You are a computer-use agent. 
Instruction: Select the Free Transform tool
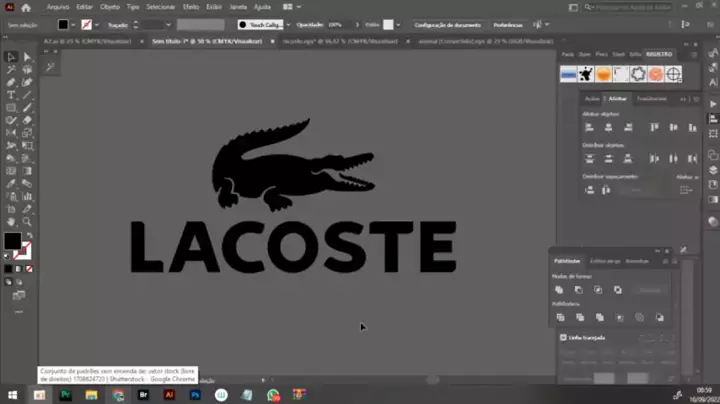click(27, 146)
